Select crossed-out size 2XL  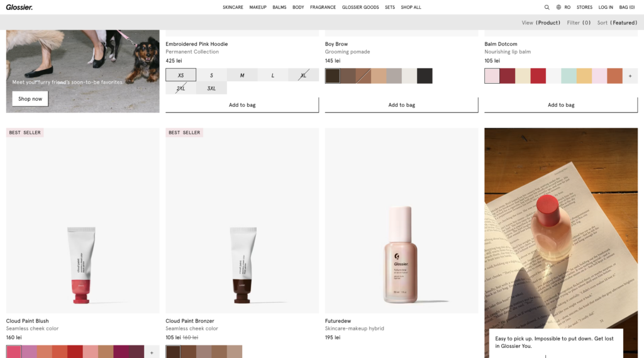[x=180, y=88]
